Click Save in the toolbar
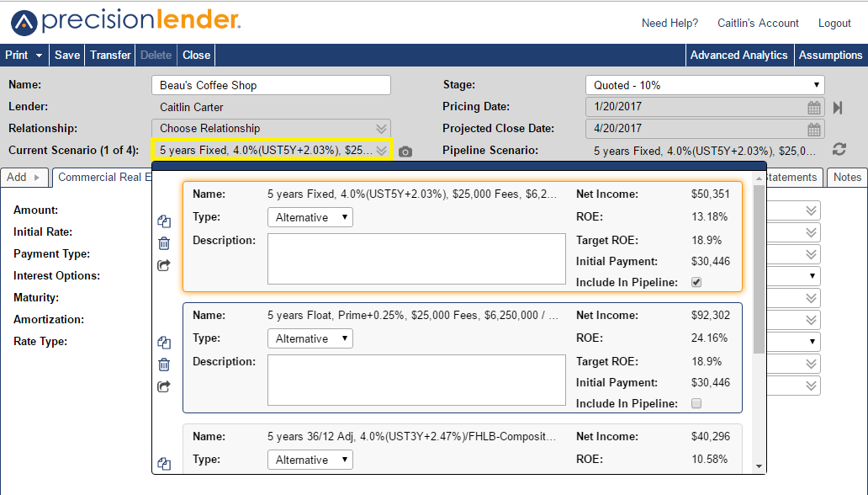 tap(67, 56)
